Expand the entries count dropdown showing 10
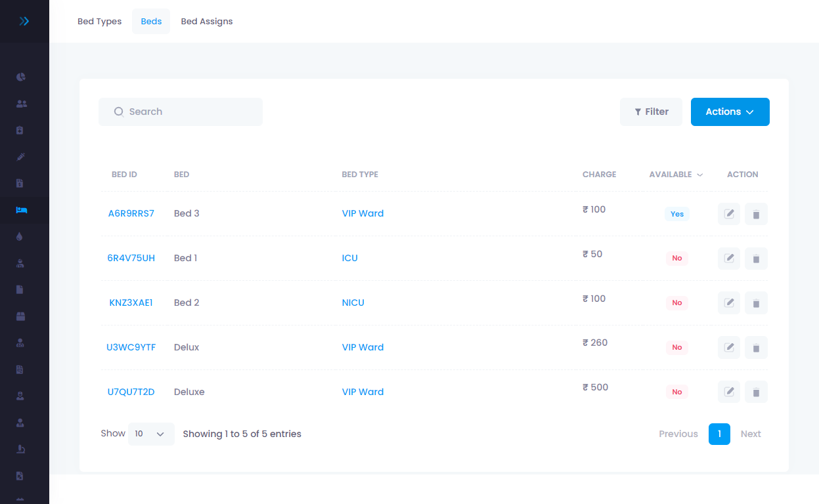The width and height of the screenshot is (819, 504). click(x=151, y=434)
